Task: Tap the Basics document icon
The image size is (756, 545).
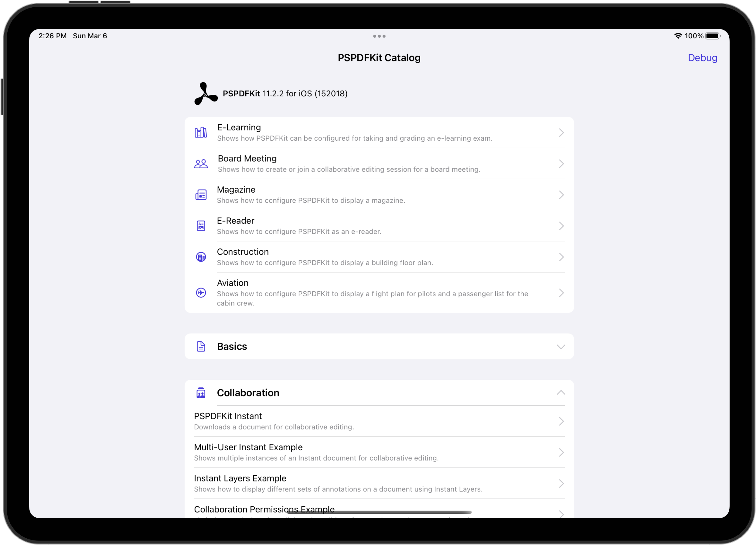Action: 201,347
